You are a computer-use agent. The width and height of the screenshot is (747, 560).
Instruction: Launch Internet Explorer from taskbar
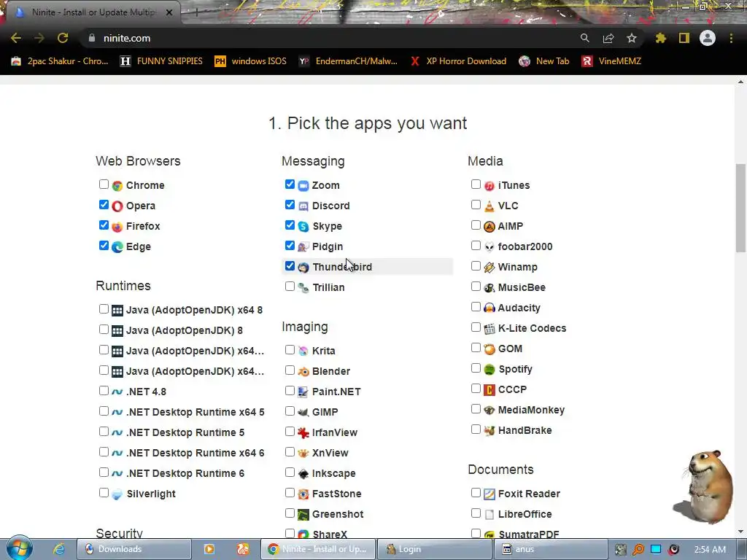[x=59, y=549]
